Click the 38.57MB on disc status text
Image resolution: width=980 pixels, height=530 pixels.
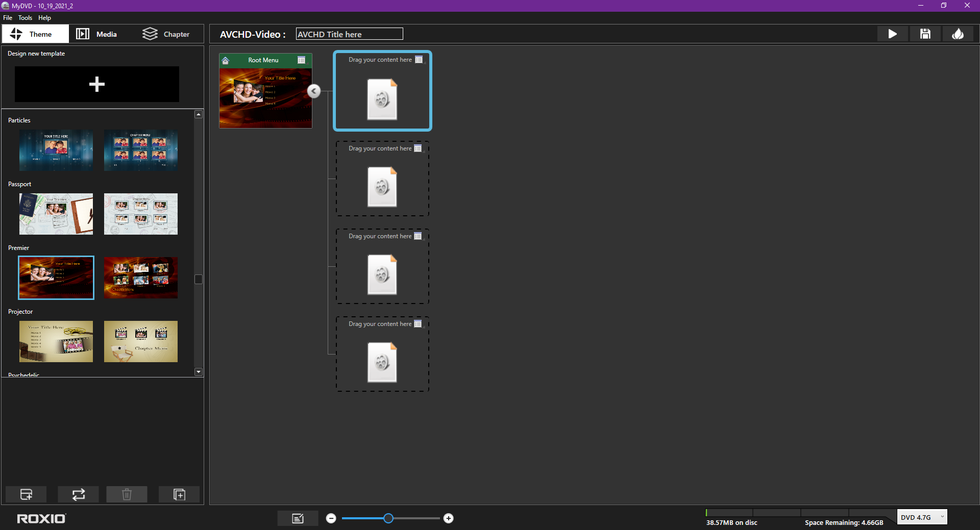[x=731, y=523]
